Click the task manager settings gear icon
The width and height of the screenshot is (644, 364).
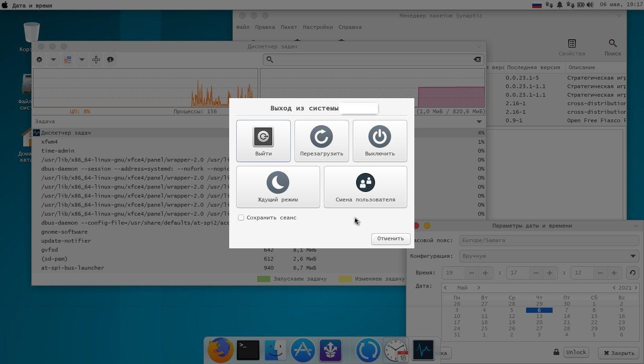point(39,60)
